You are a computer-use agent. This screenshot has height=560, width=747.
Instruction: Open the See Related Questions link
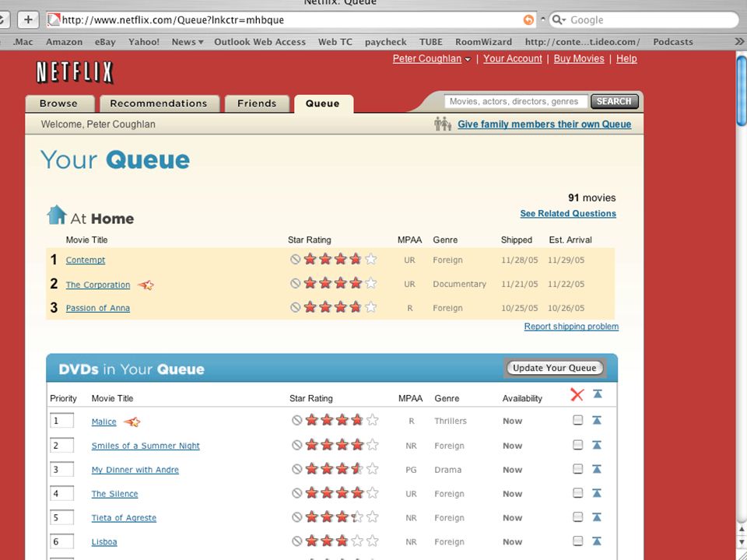click(568, 213)
